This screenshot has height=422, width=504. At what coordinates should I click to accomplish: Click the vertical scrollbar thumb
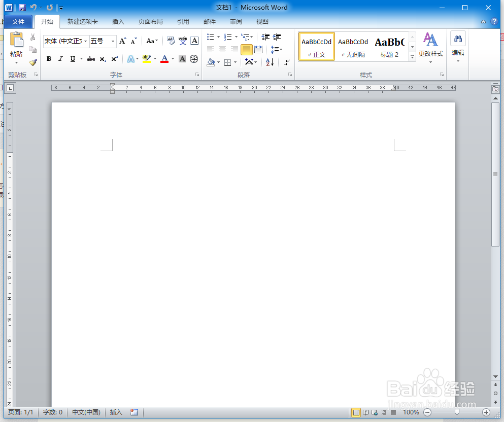click(x=495, y=174)
